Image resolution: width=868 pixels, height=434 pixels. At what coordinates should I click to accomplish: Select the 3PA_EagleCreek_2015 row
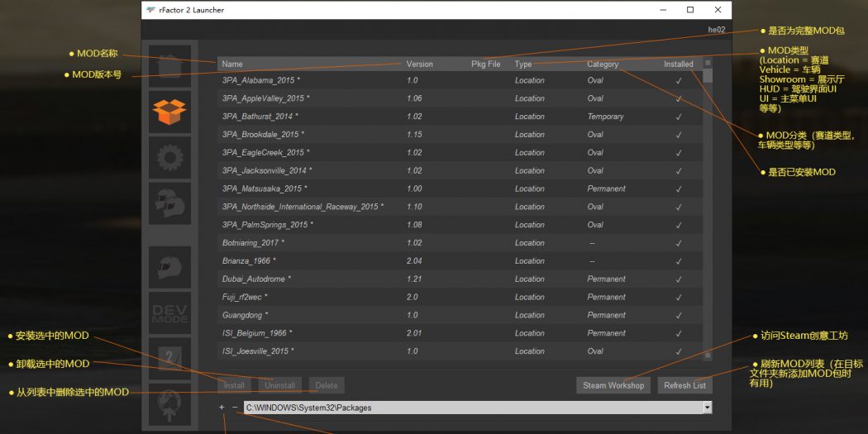coord(460,153)
